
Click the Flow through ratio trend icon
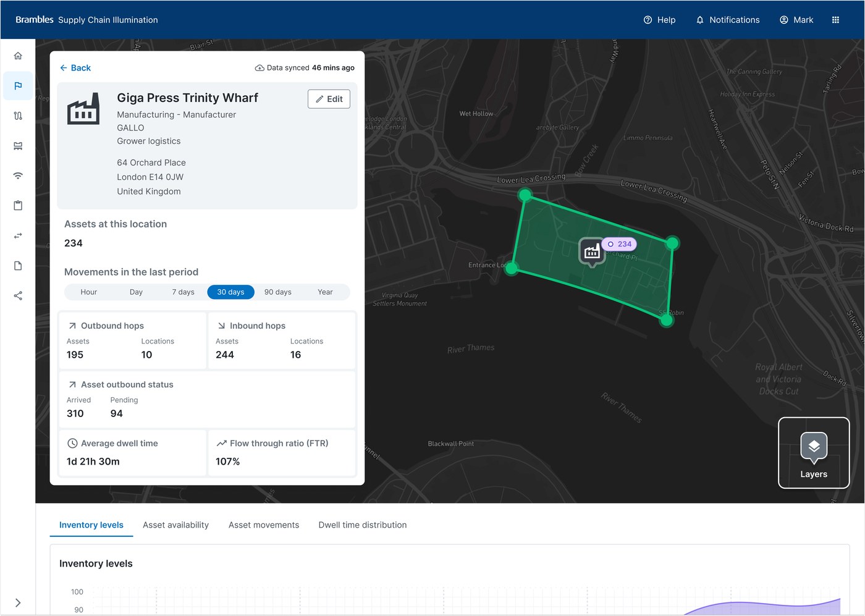(x=221, y=443)
